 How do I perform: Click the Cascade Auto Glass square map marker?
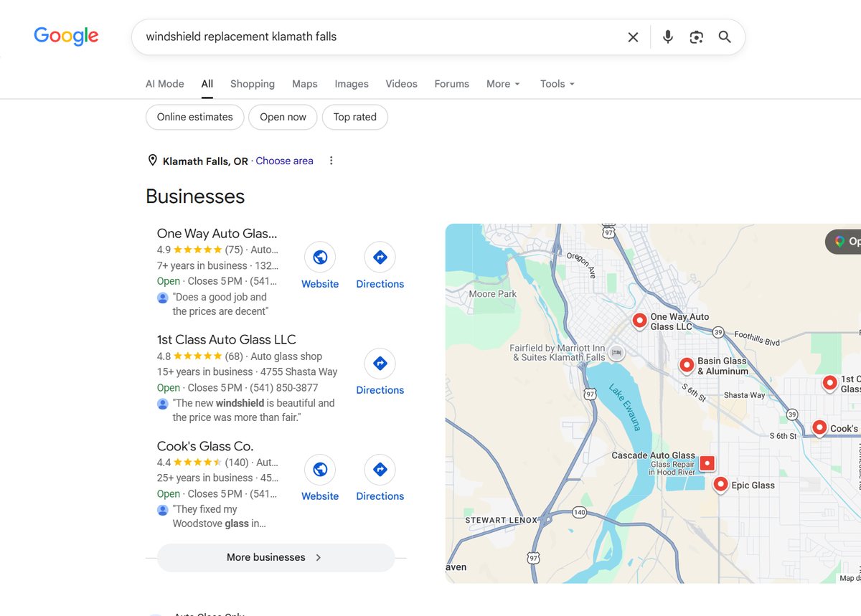point(707,463)
